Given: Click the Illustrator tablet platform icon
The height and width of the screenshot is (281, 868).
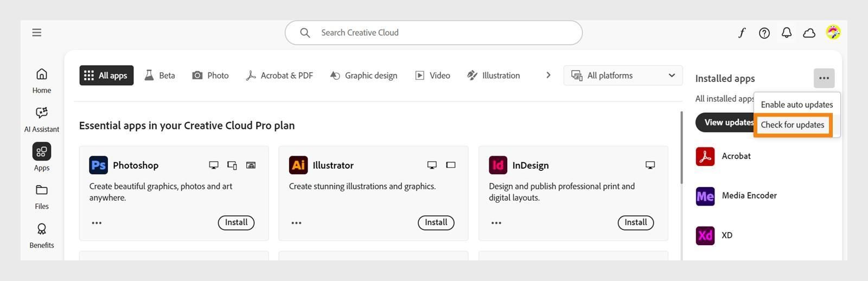Looking at the screenshot, I should pyautogui.click(x=451, y=165).
